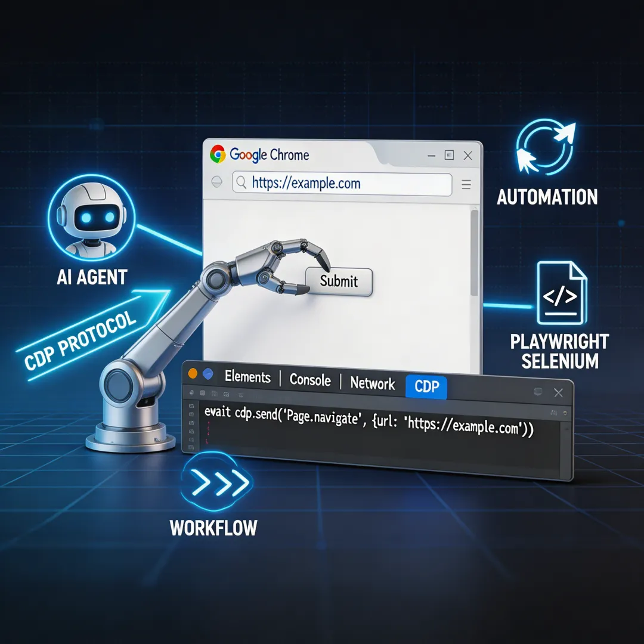Open the Elements tab in DevTools
This screenshot has width=644, height=644.
point(247,377)
